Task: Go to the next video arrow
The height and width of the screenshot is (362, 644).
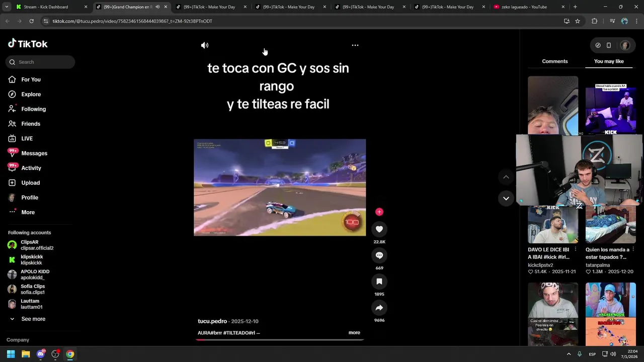Action: tap(506, 198)
